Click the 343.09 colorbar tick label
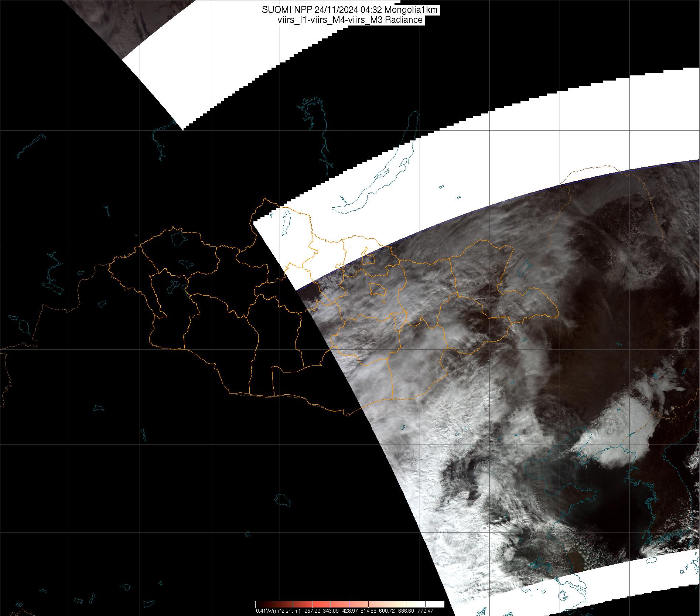 [x=331, y=611]
